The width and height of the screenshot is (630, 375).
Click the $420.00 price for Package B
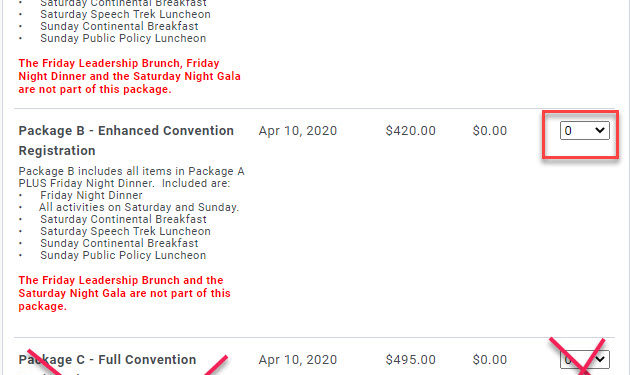410,131
